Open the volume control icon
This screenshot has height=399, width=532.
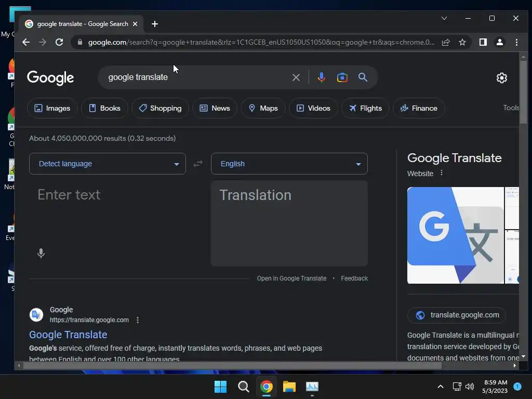470,387
